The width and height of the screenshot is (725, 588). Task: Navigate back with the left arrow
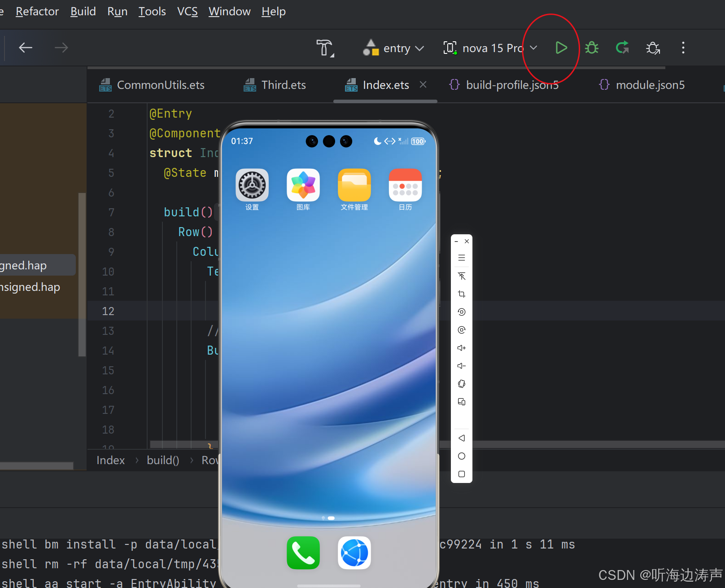pos(26,48)
